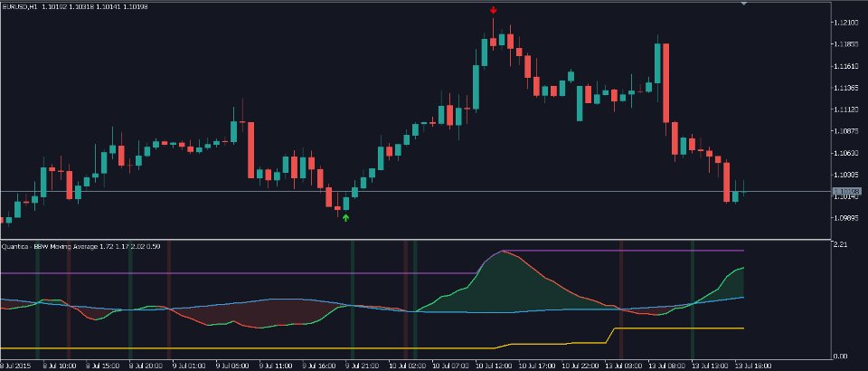Click the 9 Jul 21:00 time label
The width and height of the screenshot is (868, 371).
[362, 366]
